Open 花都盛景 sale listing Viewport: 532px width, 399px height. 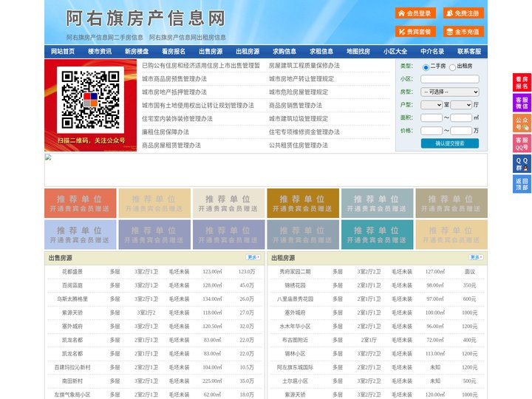72,272
